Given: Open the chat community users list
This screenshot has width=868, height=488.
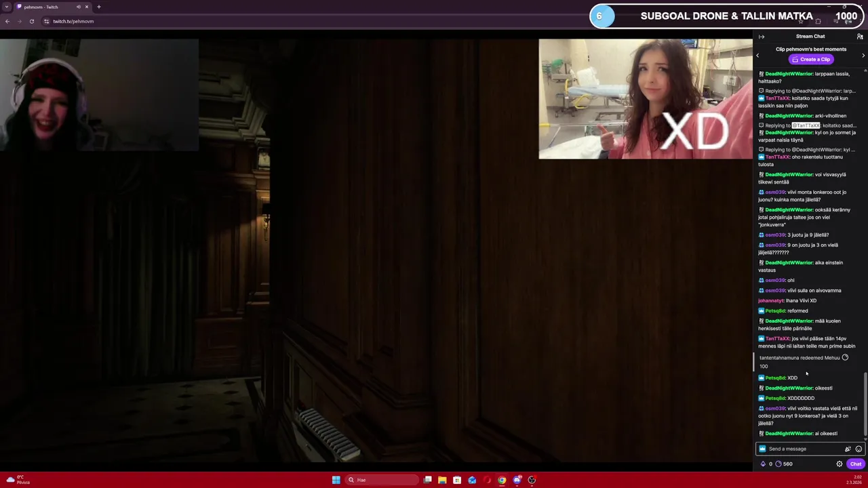Looking at the screenshot, I should point(860,37).
